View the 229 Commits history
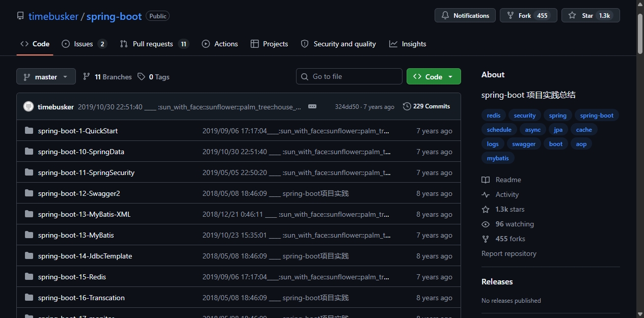 point(426,106)
